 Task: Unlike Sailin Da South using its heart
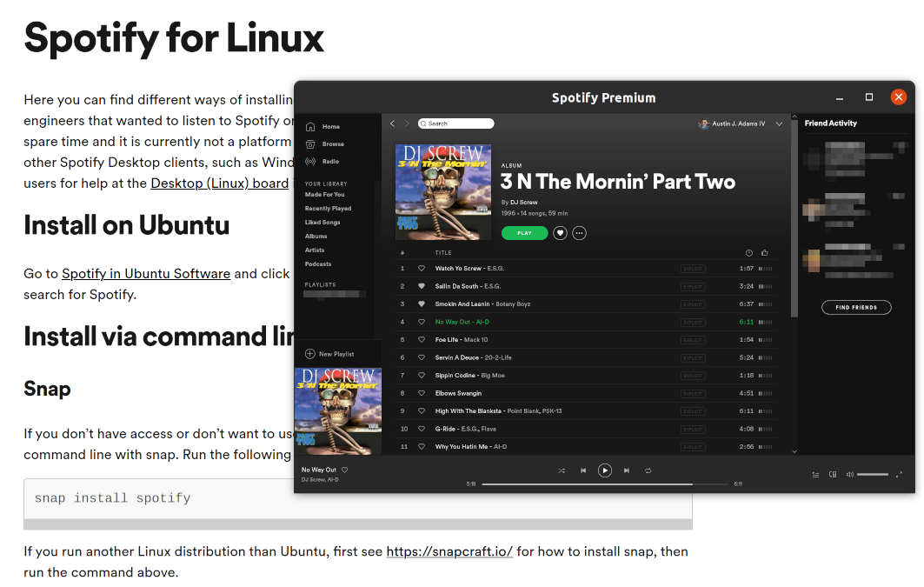click(422, 286)
